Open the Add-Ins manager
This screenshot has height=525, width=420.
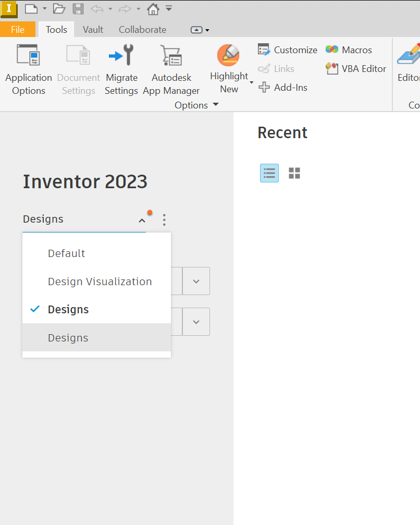[283, 88]
